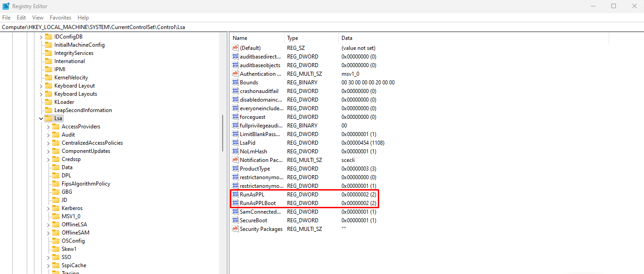Select the LsaPid value icon
This screenshot has height=274, width=644.
pyautogui.click(x=235, y=143)
